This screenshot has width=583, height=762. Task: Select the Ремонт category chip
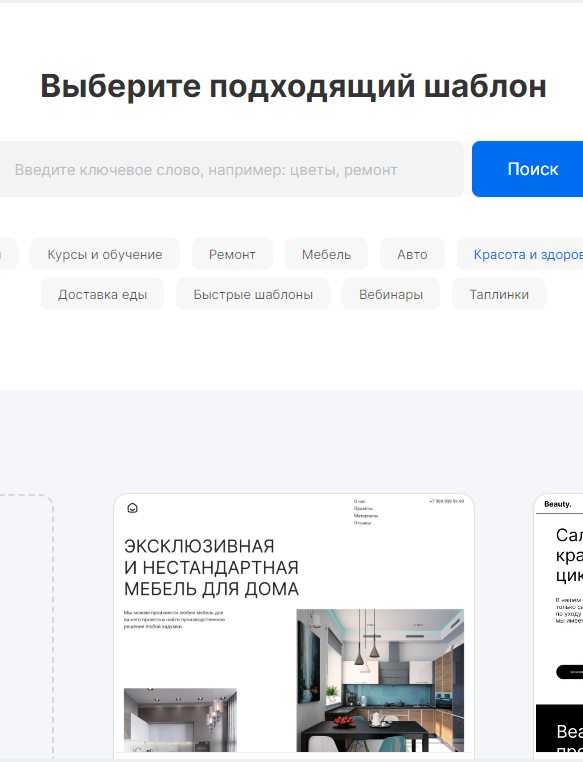pyautogui.click(x=232, y=254)
